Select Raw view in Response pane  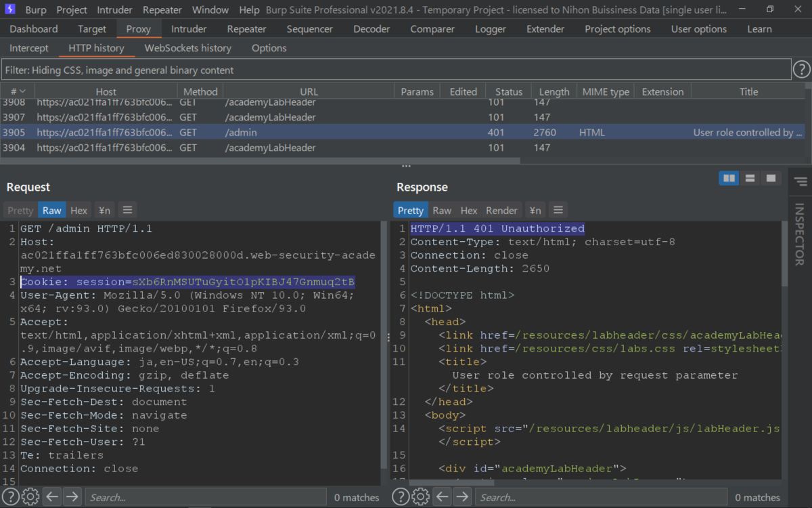tap(442, 210)
